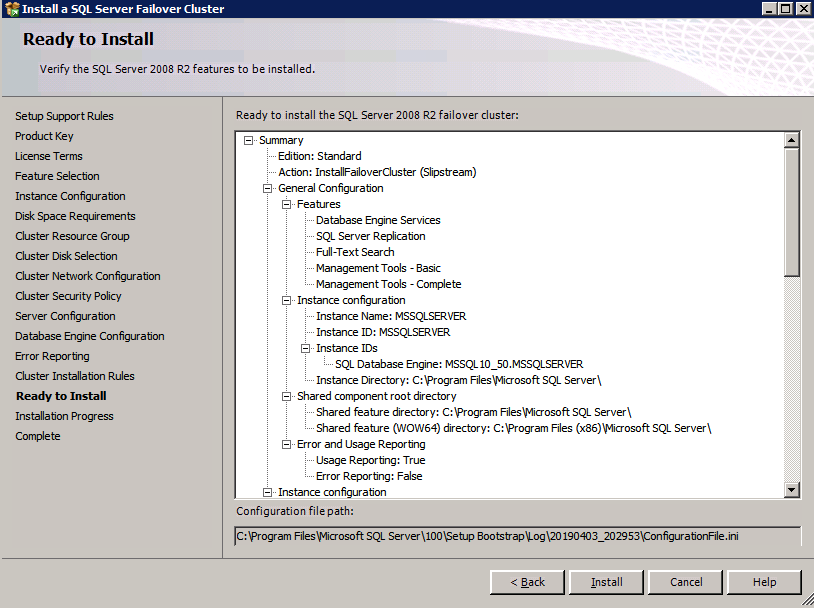
Task: Select the 'Summary' root label
Action: click(x=281, y=140)
